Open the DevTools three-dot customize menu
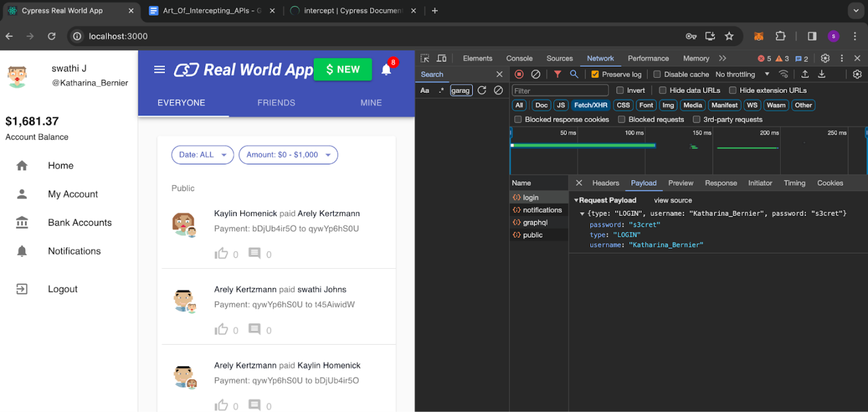 point(842,58)
